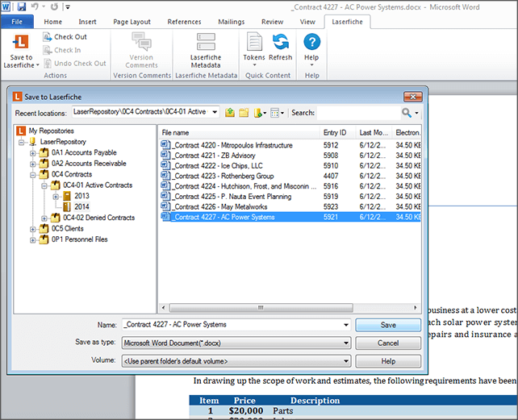The width and height of the screenshot is (518, 420).
Task: Click the search magnifier icon
Action: [x=407, y=113]
